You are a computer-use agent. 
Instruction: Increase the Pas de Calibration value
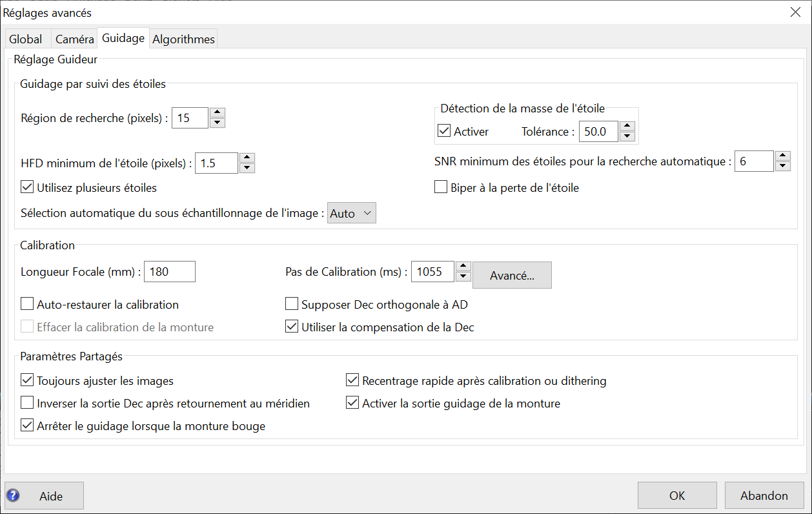(x=463, y=266)
